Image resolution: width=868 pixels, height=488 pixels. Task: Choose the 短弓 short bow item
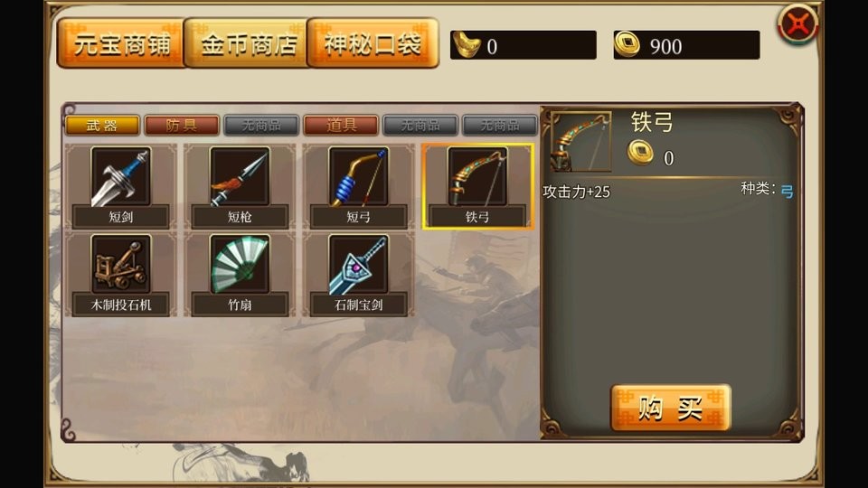(358, 186)
